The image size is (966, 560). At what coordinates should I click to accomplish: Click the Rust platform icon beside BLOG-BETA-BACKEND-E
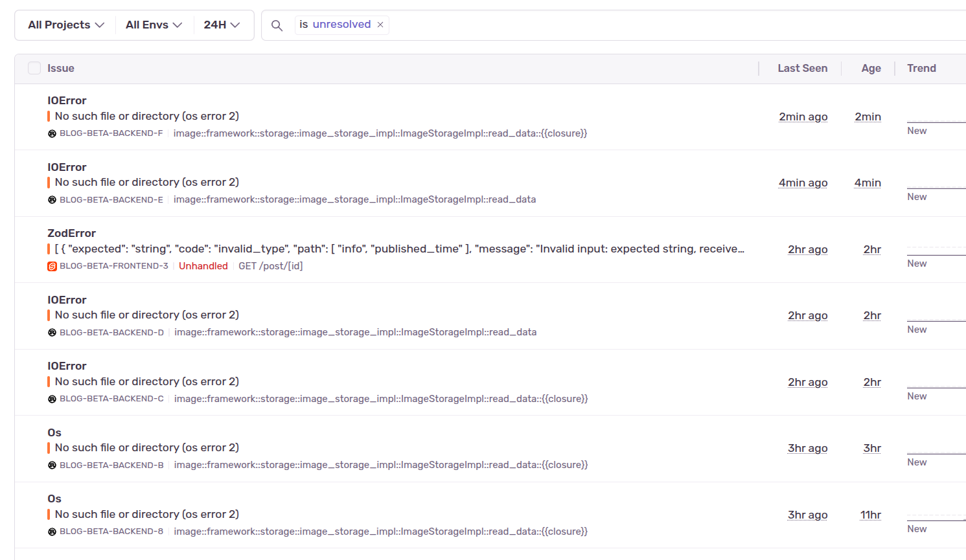(x=52, y=200)
